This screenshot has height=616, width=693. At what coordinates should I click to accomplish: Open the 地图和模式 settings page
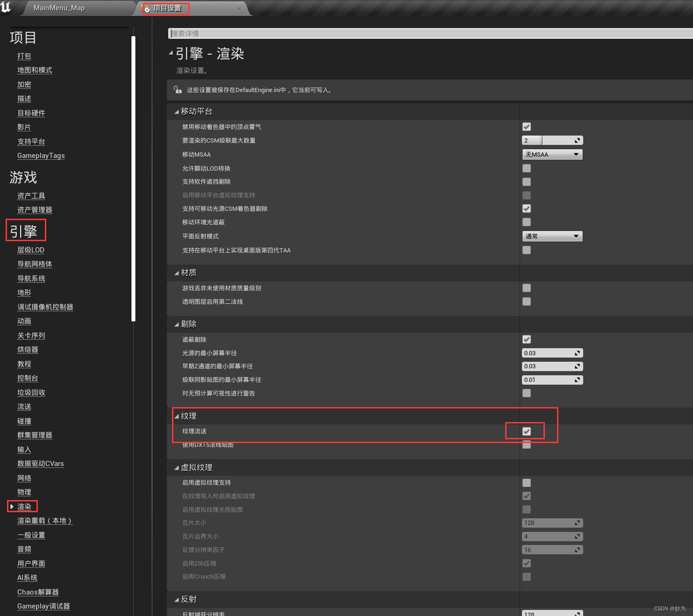35,70
